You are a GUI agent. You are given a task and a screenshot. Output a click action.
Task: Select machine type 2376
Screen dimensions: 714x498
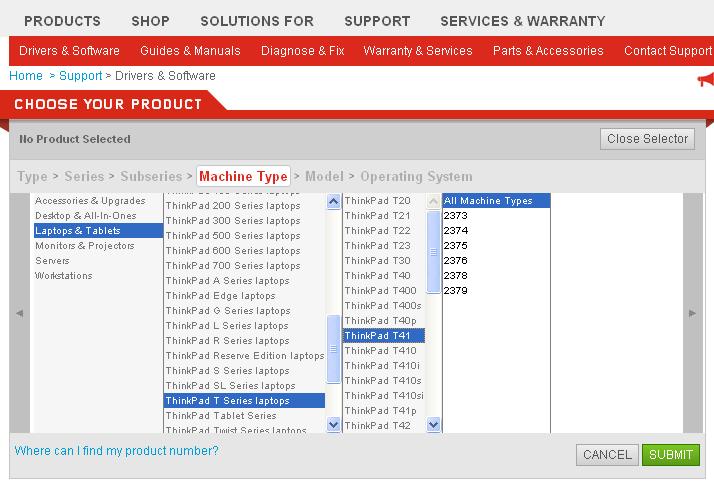point(496,261)
